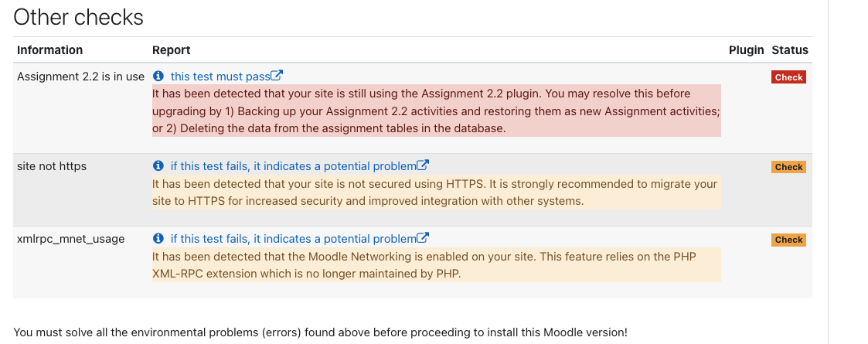Click info icon in site not https row
Viewport: 868px width, 344px height.
tap(158, 165)
